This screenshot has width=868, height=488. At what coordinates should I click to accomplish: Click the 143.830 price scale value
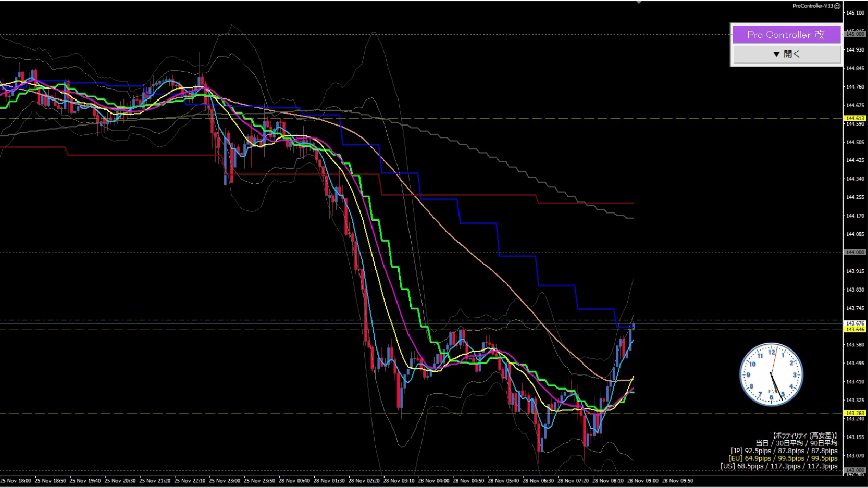pos(855,290)
